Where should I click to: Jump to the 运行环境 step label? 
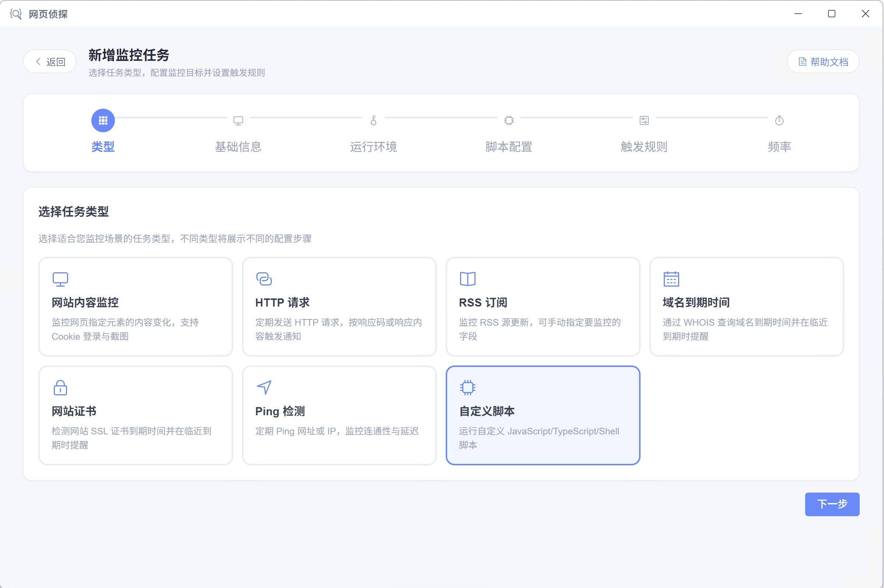[x=373, y=147]
